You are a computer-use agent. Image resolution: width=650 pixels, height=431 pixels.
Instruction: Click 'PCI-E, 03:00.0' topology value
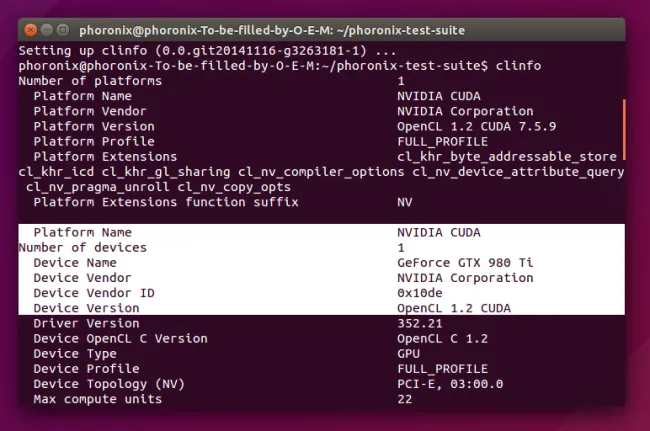(450, 384)
